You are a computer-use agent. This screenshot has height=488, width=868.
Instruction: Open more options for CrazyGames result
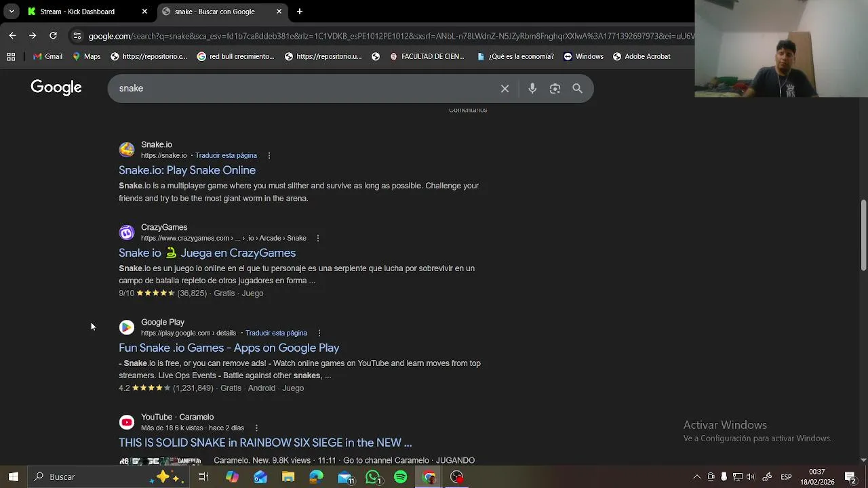(x=317, y=238)
